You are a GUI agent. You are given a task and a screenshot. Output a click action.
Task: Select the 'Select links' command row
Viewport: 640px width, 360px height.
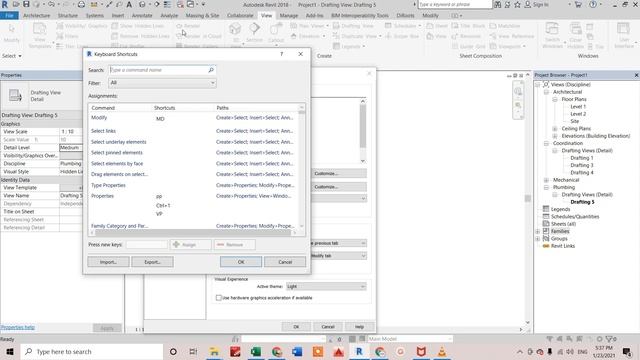point(194,131)
